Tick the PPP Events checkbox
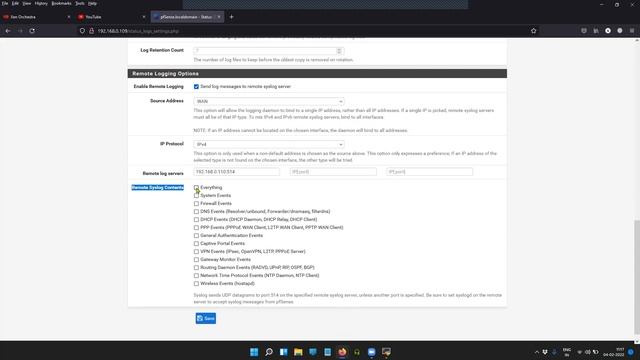 196,227
